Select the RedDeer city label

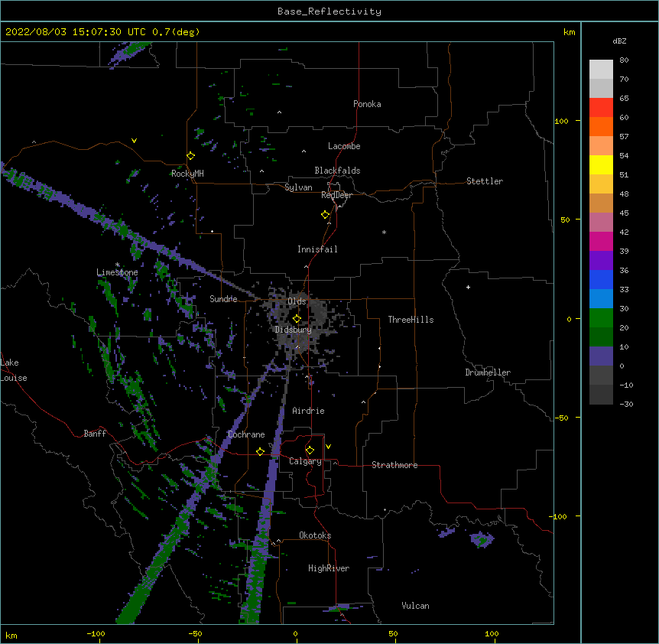click(336, 195)
